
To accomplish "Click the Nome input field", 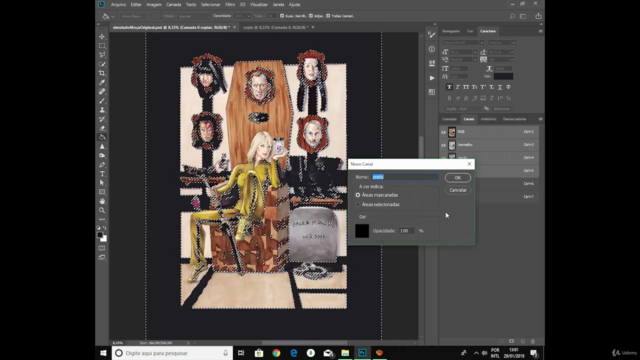I will (405, 177).
